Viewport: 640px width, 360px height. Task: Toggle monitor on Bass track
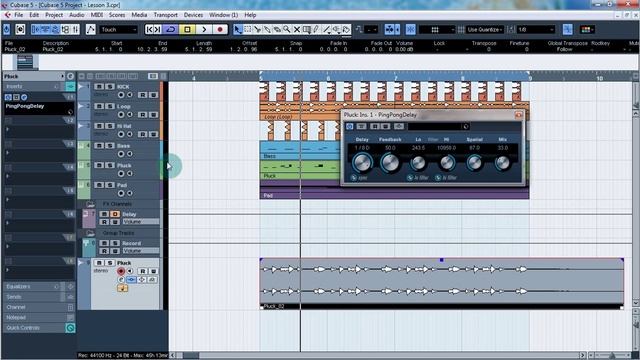(x=130, y=154)
